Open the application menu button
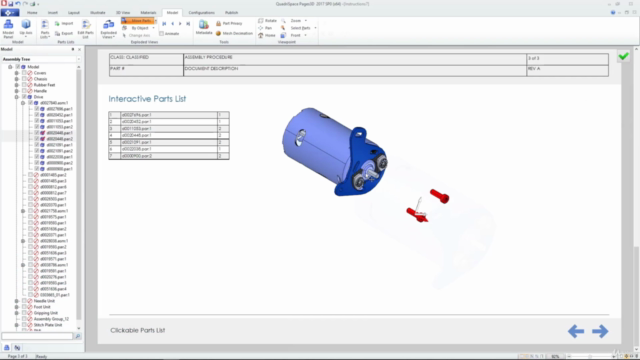Viewport: 640px width, 360px height. (9, 13)
